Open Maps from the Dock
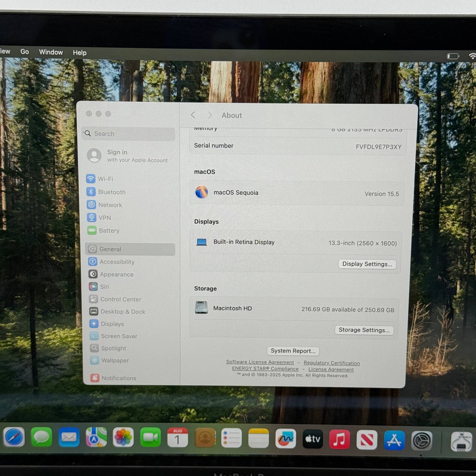Viewport: 476px width, 476px height. pyautogui.click(x=96, y=437)
